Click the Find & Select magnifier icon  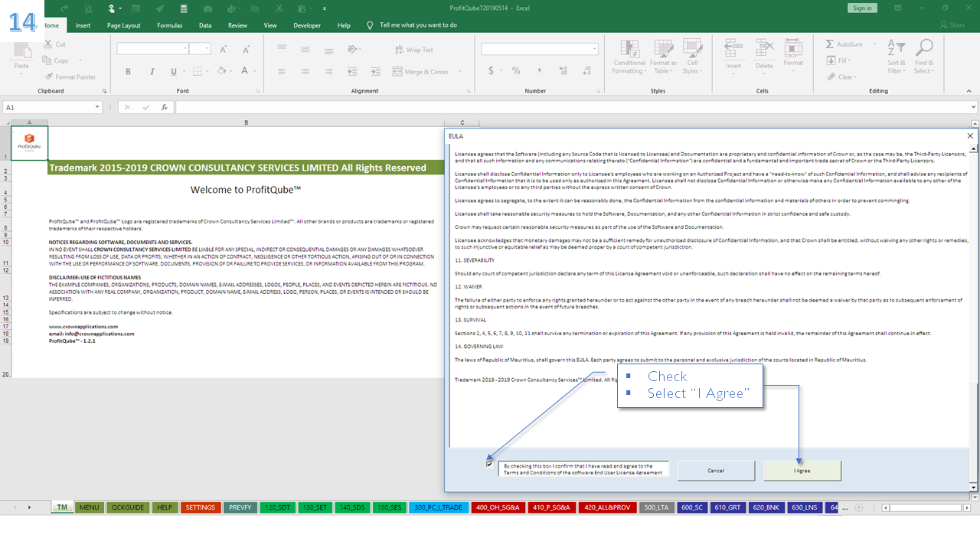tap(924, 48)
